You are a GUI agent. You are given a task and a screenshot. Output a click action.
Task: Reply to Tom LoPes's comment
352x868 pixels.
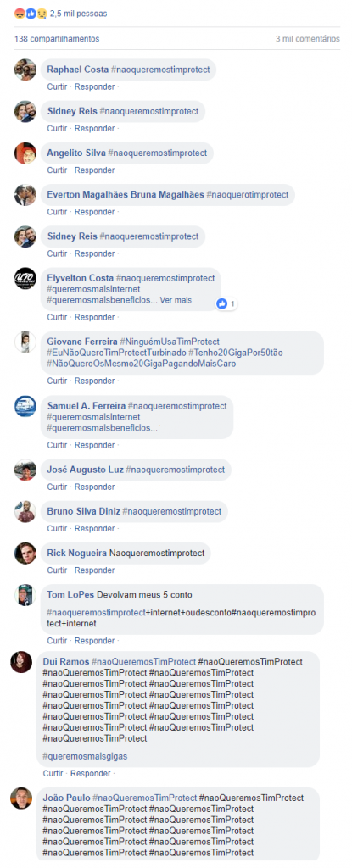(x=95, y=641)
